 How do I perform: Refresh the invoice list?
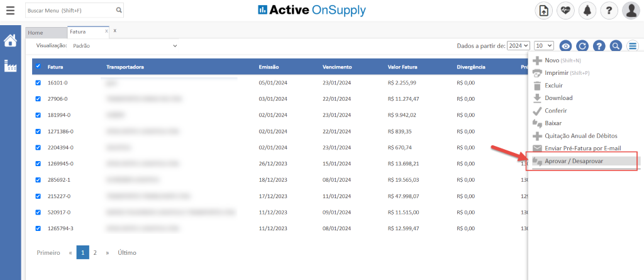coord(582,46)
